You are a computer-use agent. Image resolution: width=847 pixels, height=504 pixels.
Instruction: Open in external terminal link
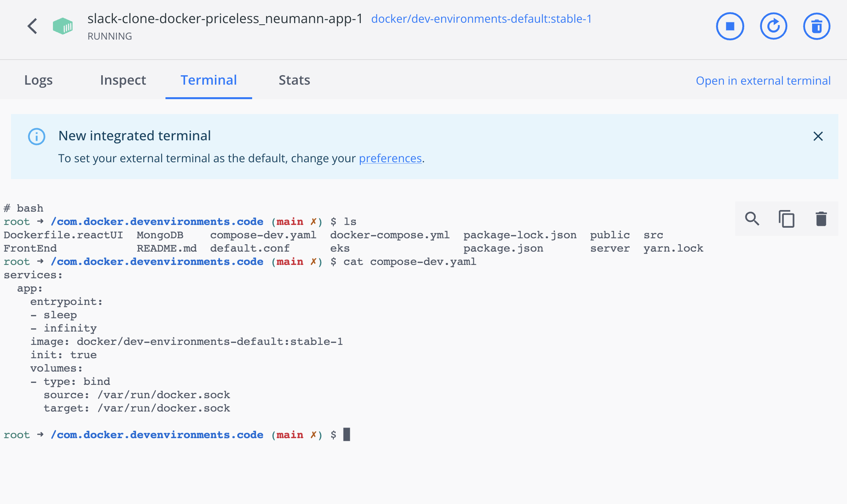tap(763, 80)
